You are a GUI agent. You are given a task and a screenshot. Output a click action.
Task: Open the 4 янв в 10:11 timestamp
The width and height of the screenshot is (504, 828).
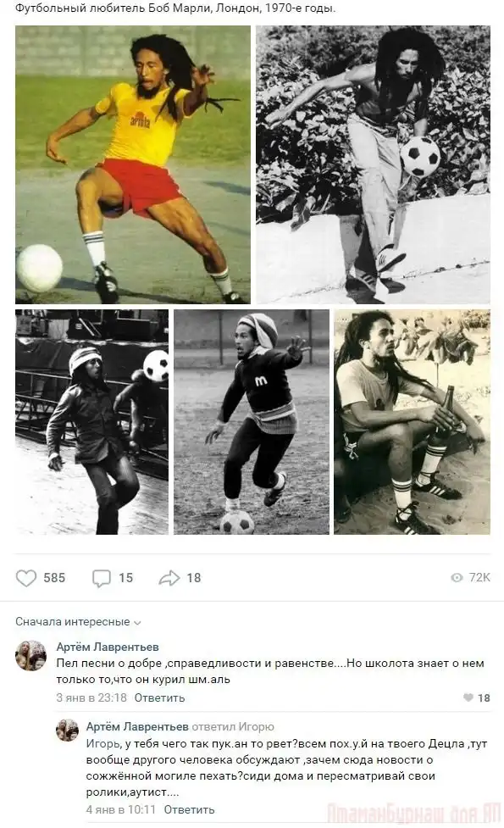pyautogui.click(x=121, y=809)
